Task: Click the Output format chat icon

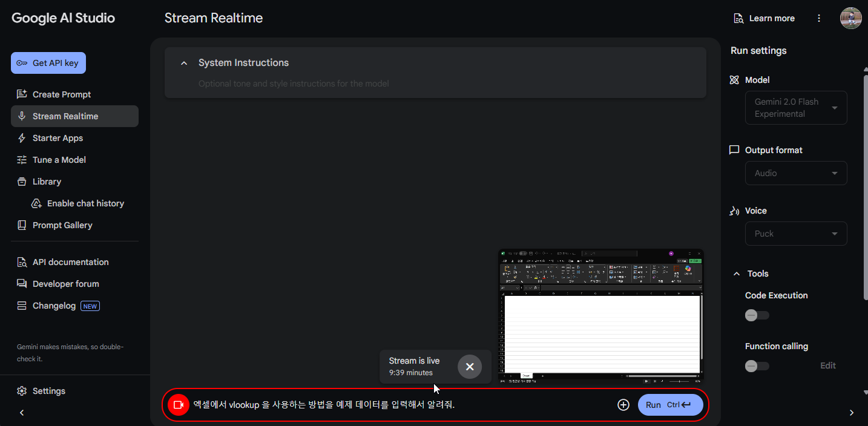Action: [734, 150]
